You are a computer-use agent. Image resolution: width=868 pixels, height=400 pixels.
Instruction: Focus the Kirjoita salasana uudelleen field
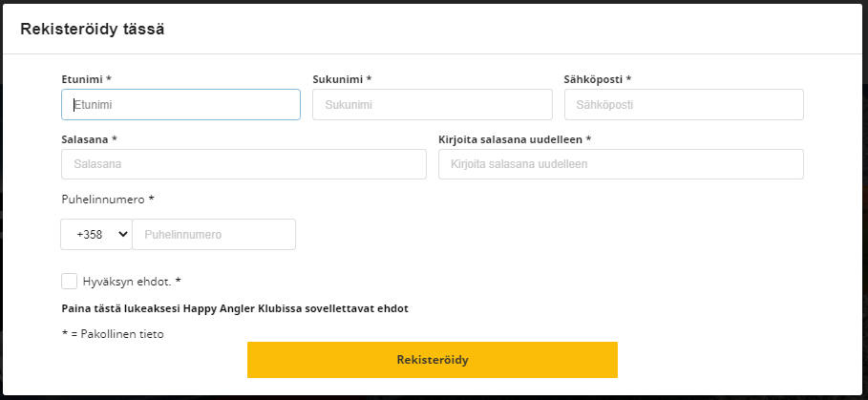pyautogui.click(x=621, y=164)
